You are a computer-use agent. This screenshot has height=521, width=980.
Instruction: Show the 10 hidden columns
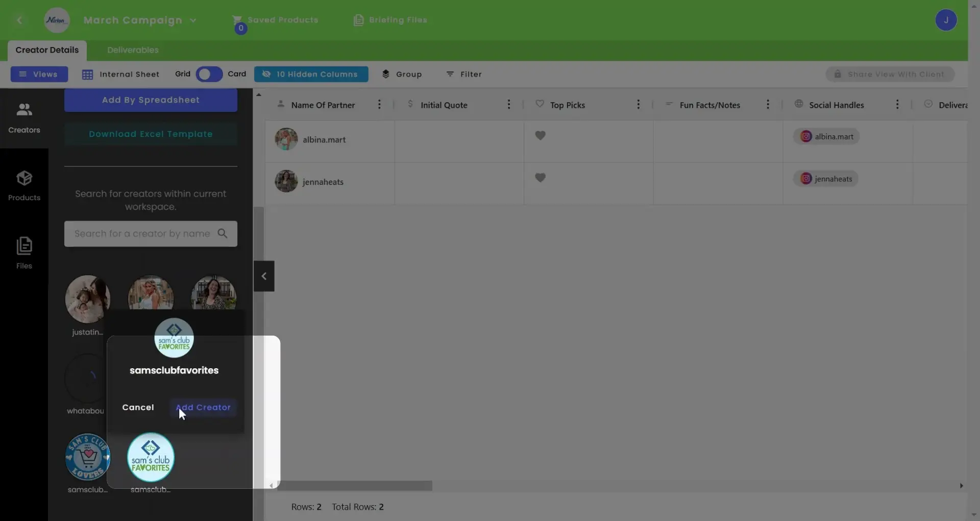(311, 74)
